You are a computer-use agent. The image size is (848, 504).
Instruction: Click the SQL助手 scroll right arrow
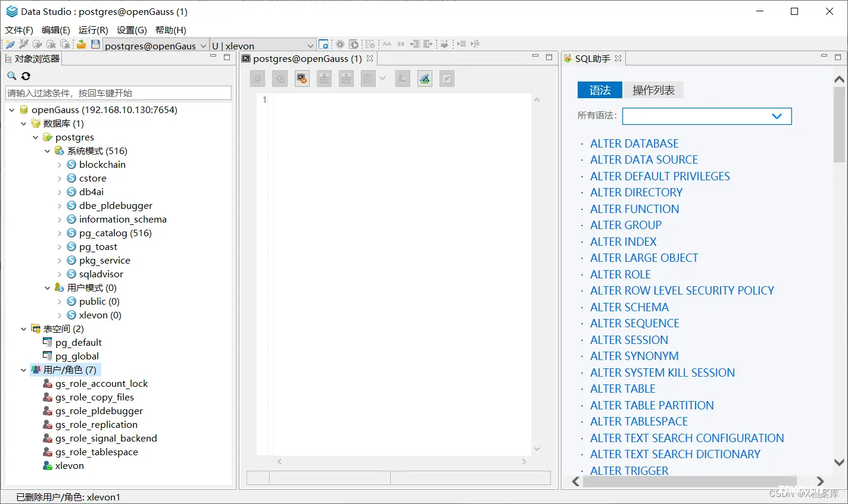tap(820, 481)
